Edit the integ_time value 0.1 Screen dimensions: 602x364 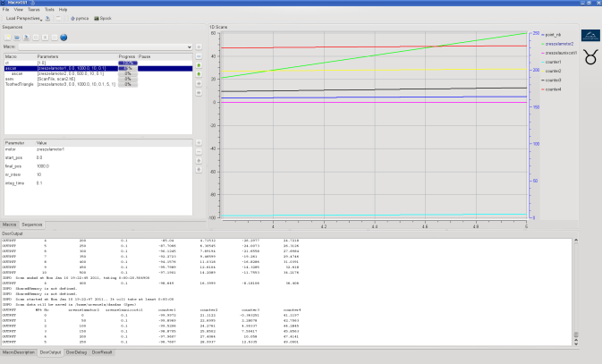(39, 183)
